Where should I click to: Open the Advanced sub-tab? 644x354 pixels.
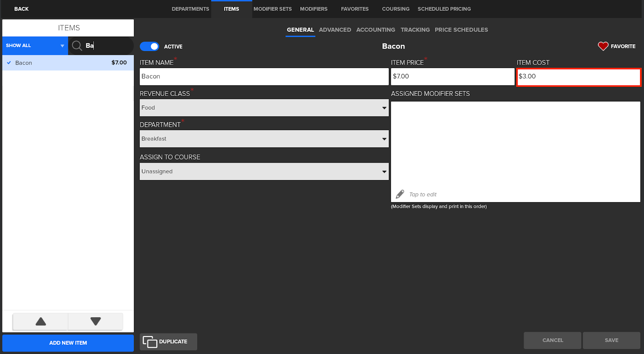click(334, 30)
